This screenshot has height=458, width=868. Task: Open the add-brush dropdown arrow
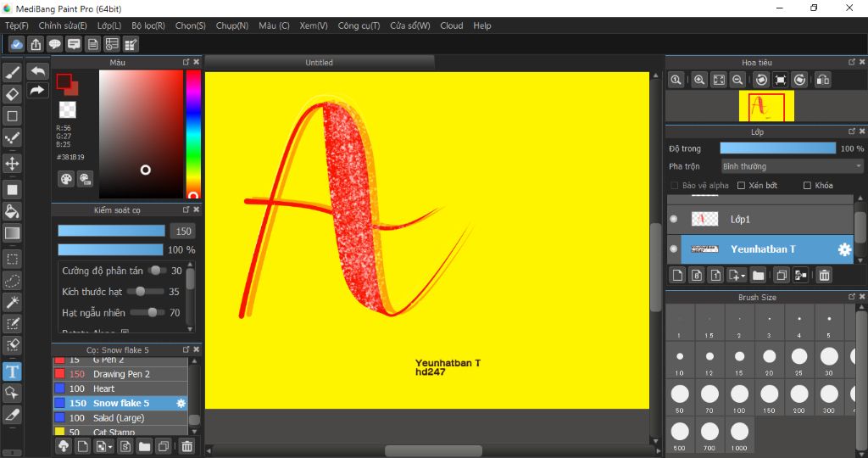pyautogui.click(x=104, y=446)
